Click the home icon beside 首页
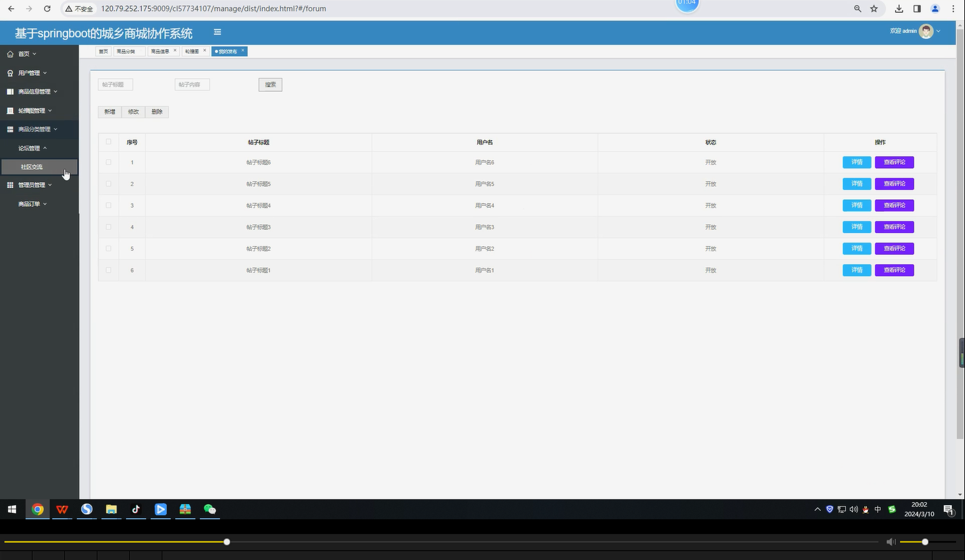This screenshot has height=560, width=965. [x=10, y=54]
